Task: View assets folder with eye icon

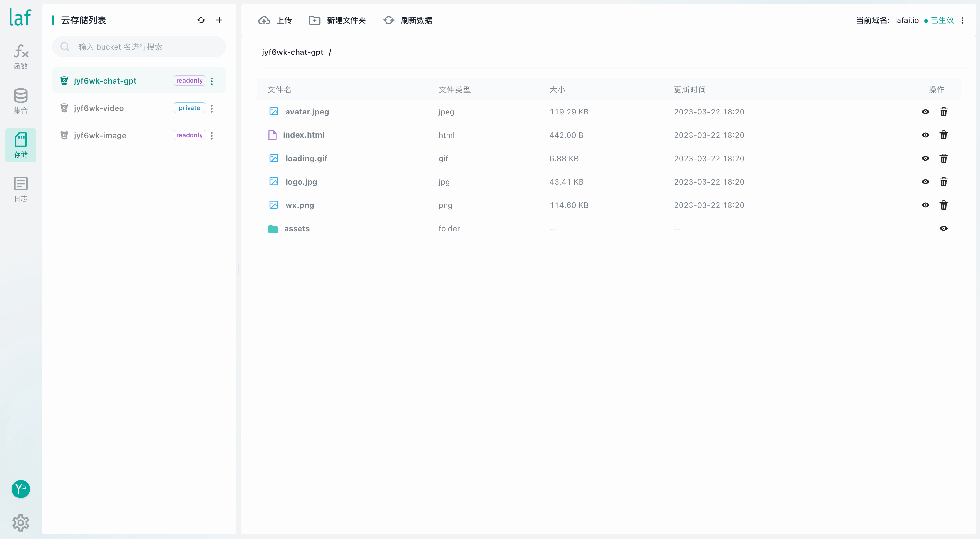Action: click(x=943, y=228)
